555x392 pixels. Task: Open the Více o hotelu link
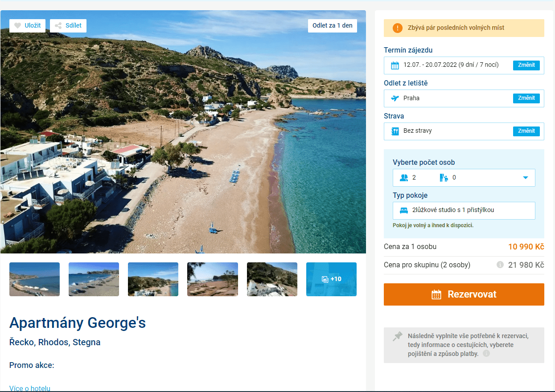(x=30, y=388)
